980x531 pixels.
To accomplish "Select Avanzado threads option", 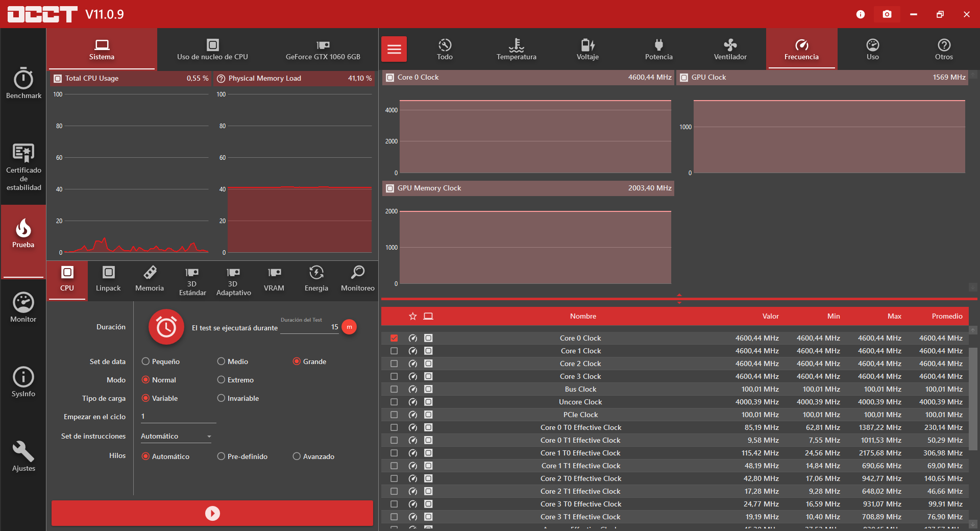I will [x=314, y=456].
